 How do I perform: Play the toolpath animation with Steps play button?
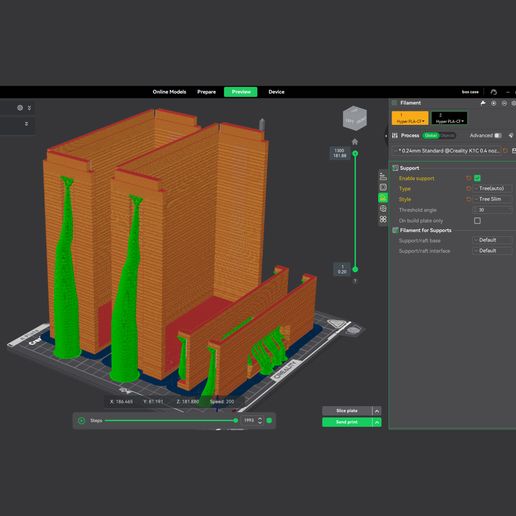(81, 421)
